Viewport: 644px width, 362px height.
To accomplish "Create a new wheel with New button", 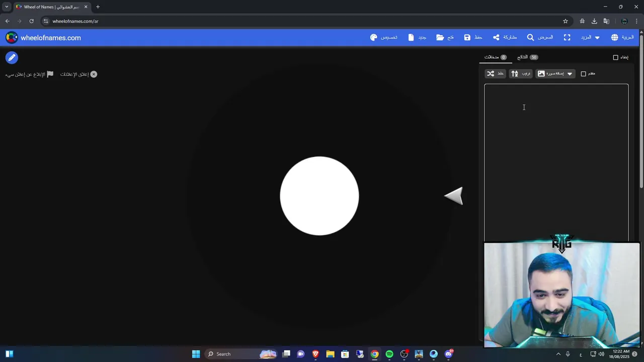I will pyautogui.click(x=417, y=37).
